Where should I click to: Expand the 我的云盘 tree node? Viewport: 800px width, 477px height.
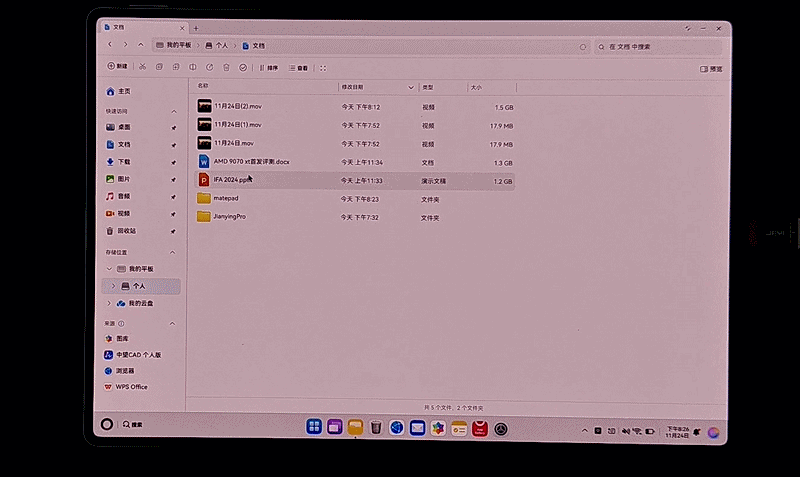pos(110,303)
